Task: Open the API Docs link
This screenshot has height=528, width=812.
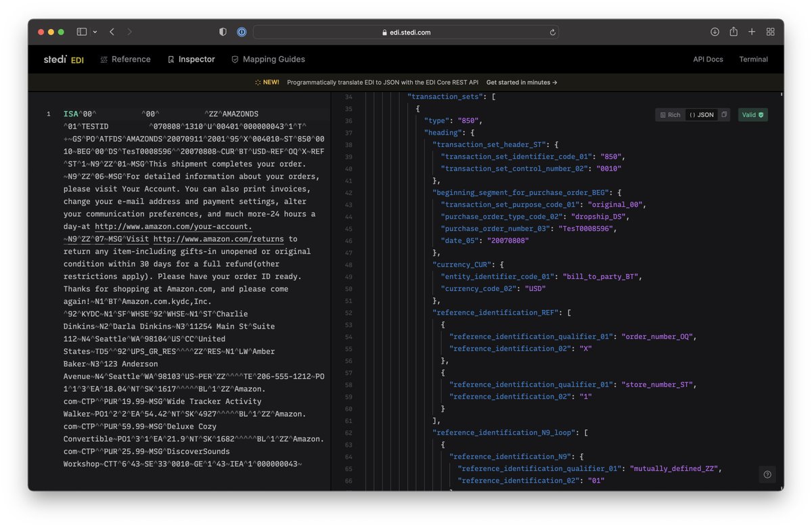Action: (708, 60)
